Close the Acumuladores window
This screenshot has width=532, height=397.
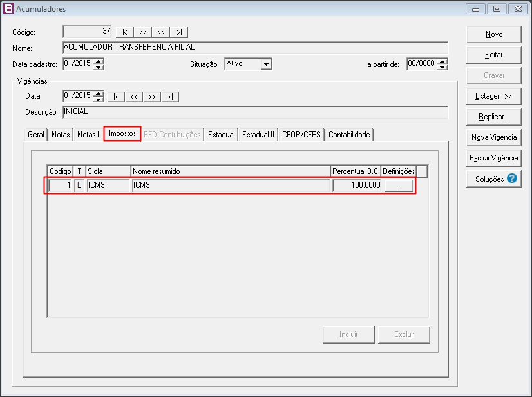[x=518, y=9]
